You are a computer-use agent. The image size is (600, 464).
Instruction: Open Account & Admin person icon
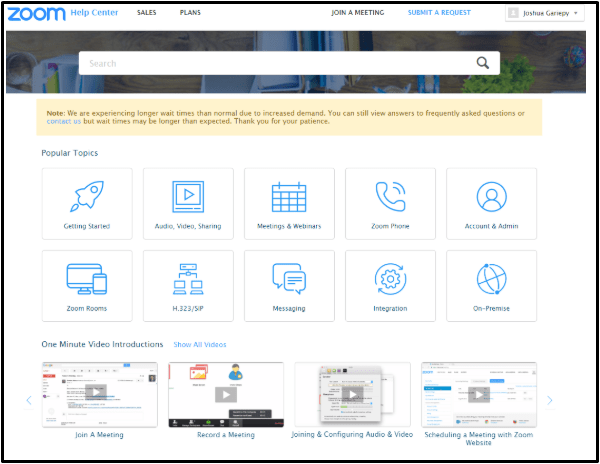pos(491,197)
